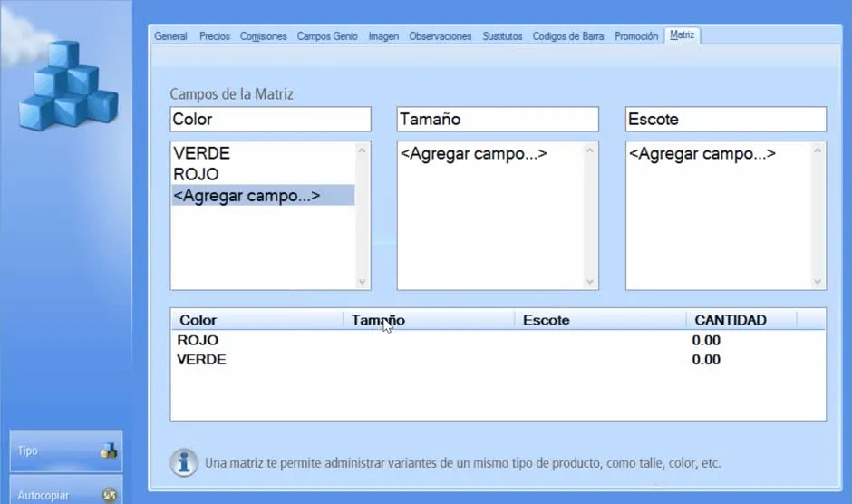Click Escote list scroll down arrow
The height and width of the screenshot is (504, 852).
tap(818, 282)
